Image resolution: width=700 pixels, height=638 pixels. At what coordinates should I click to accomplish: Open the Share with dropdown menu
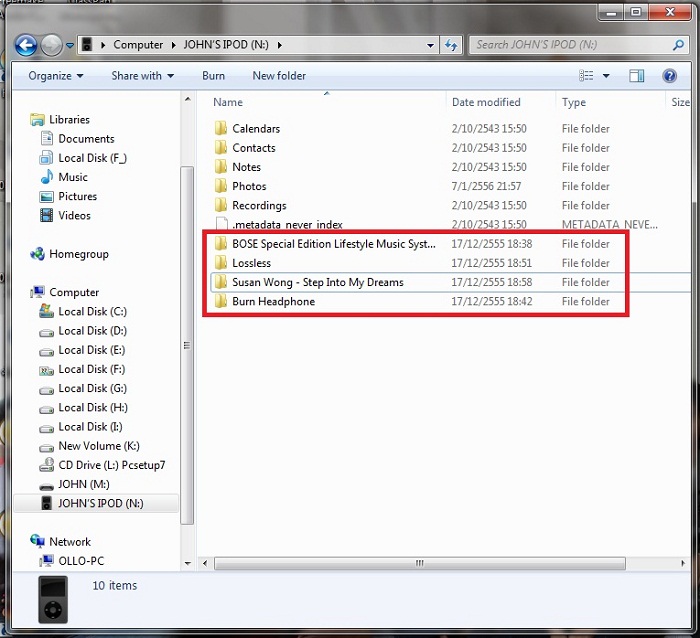(x=142, y=76)
